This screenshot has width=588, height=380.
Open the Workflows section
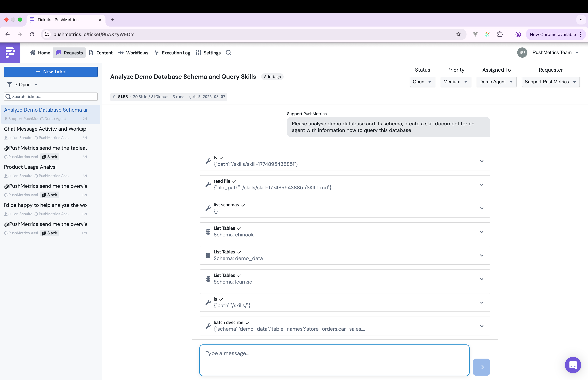[x=133, y=53]
